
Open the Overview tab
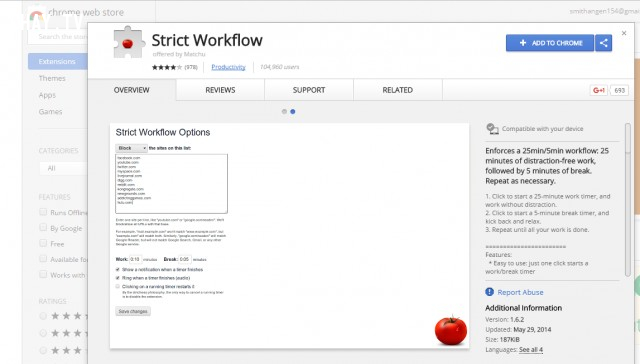click(131, 90)
